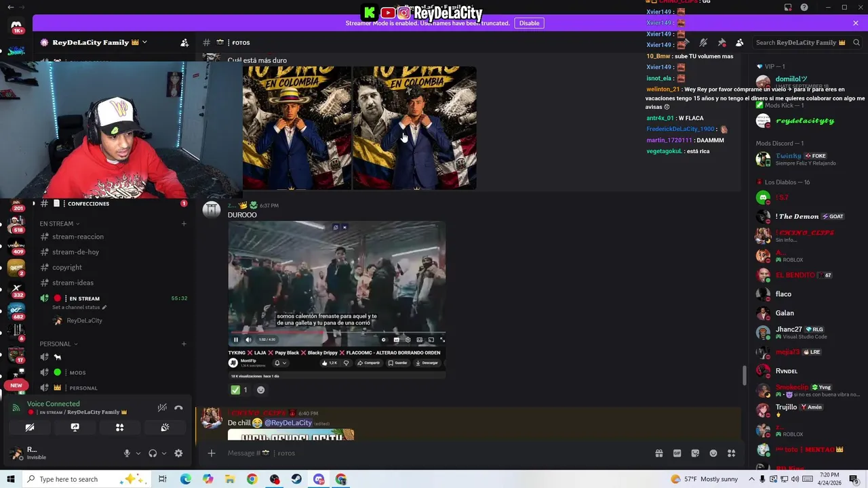Open the invite members icon beside server name
868x488 pixels.
tap(184, 43)
